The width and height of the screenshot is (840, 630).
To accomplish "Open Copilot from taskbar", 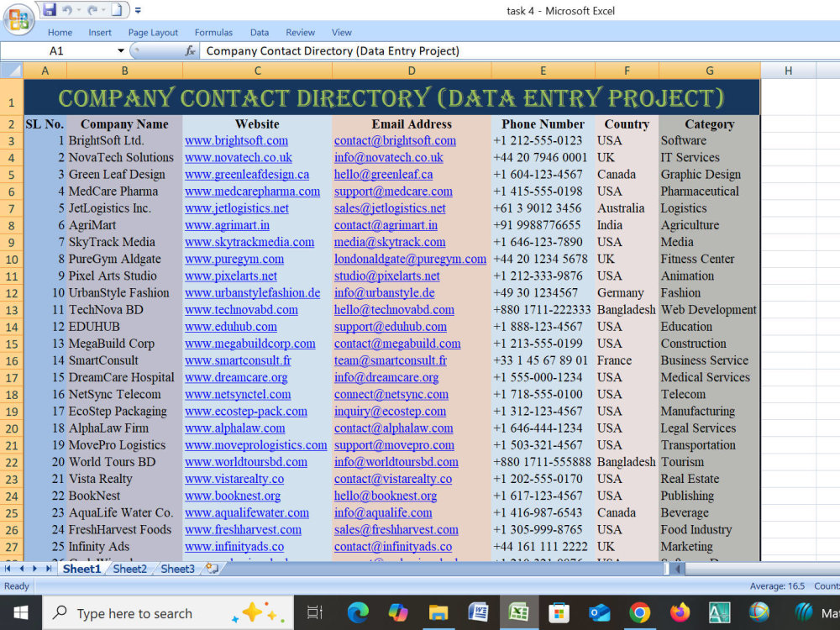I will pos(398,613).
